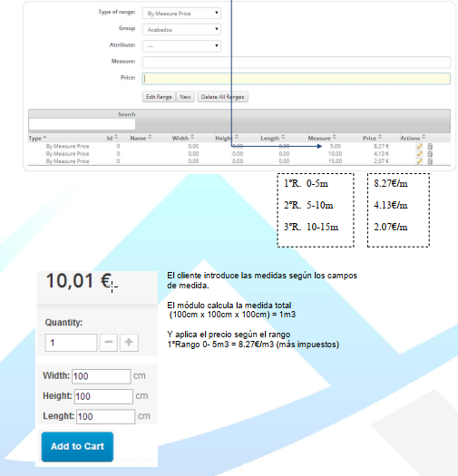
Task: Delete the 8,27 € range row
Action: coord(430,146)
